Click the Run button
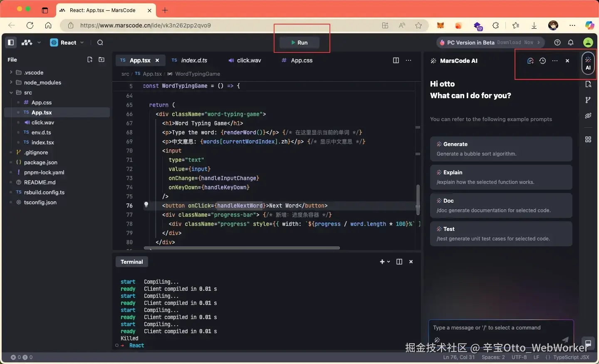Screen dimensions: 599x364 point(299,42)
